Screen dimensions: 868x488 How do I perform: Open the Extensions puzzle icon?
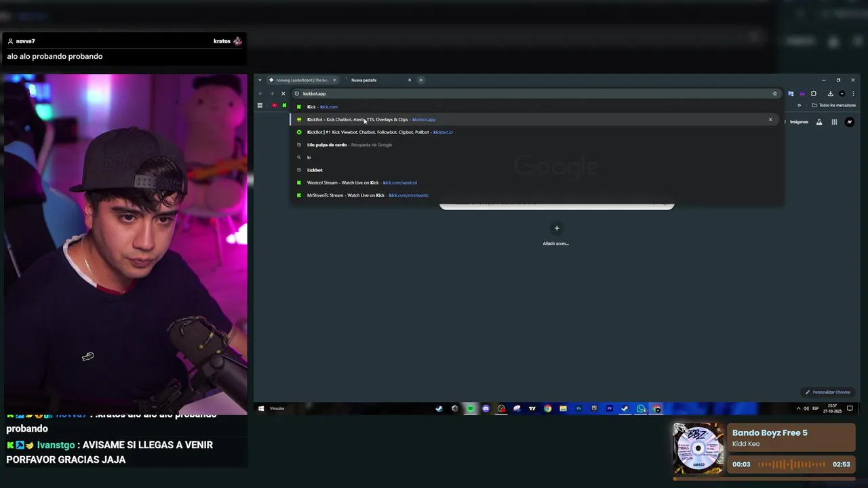point(814,94)
